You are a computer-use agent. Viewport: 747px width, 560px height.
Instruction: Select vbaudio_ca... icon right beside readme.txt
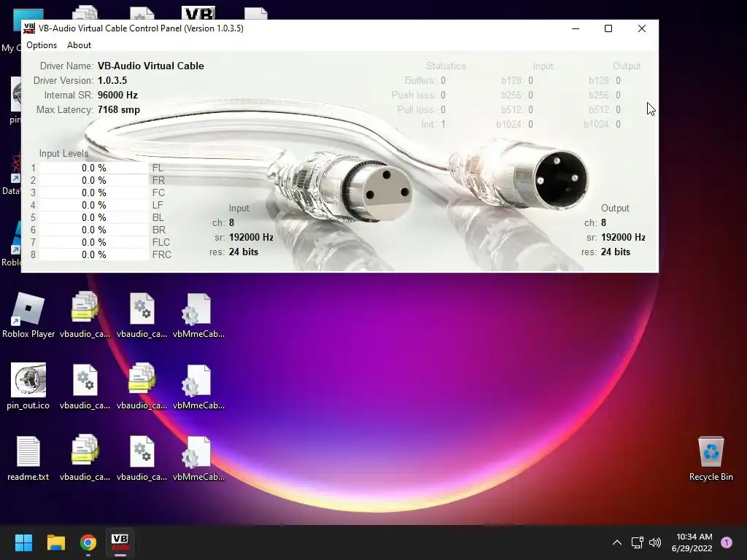pyautogui.click(x=85, y=458)
